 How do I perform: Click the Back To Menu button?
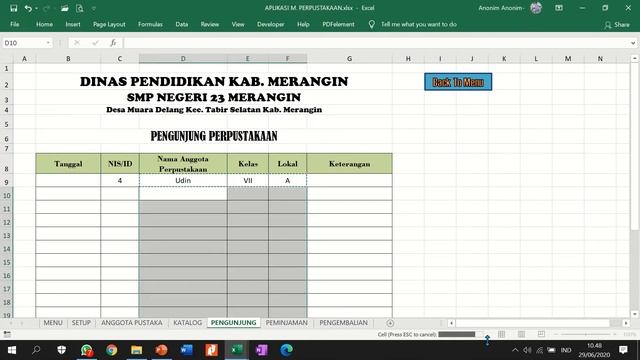pyautogui.click(x=458, y=82)
